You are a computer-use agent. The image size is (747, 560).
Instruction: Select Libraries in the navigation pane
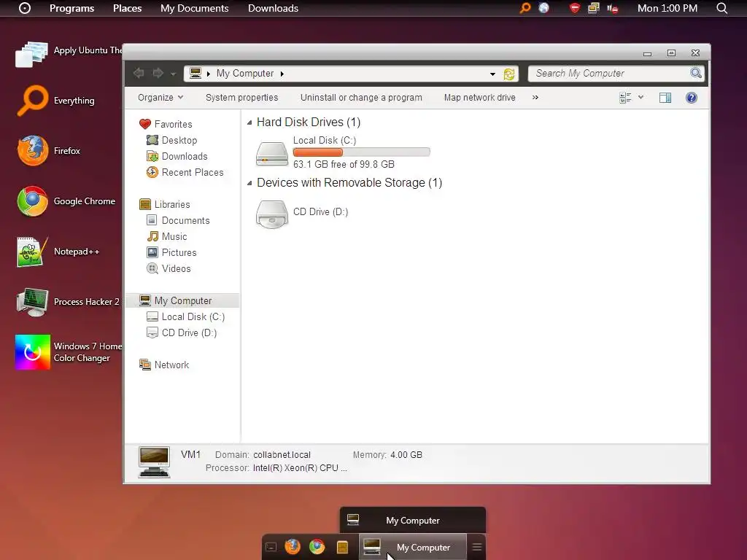[172, 204]
